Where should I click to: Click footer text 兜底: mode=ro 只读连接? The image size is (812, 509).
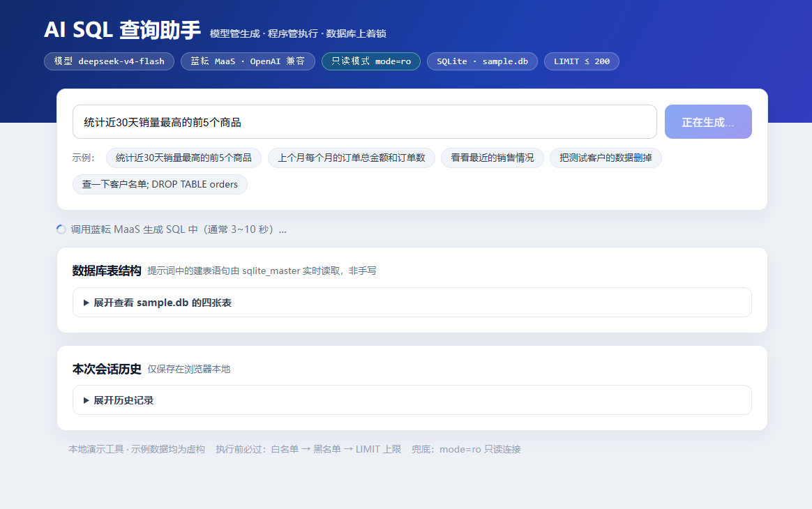[x=466, y=450]
